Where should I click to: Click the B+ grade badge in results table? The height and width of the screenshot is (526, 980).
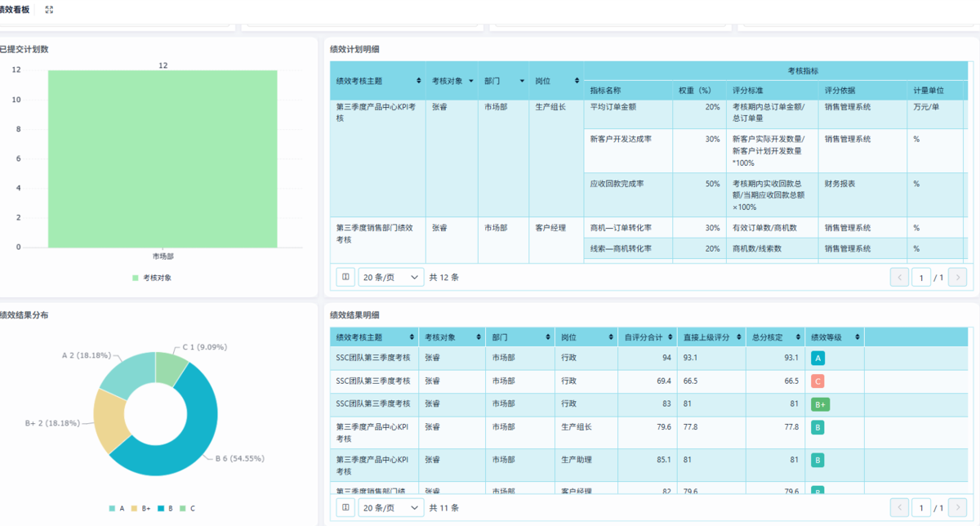821,404
